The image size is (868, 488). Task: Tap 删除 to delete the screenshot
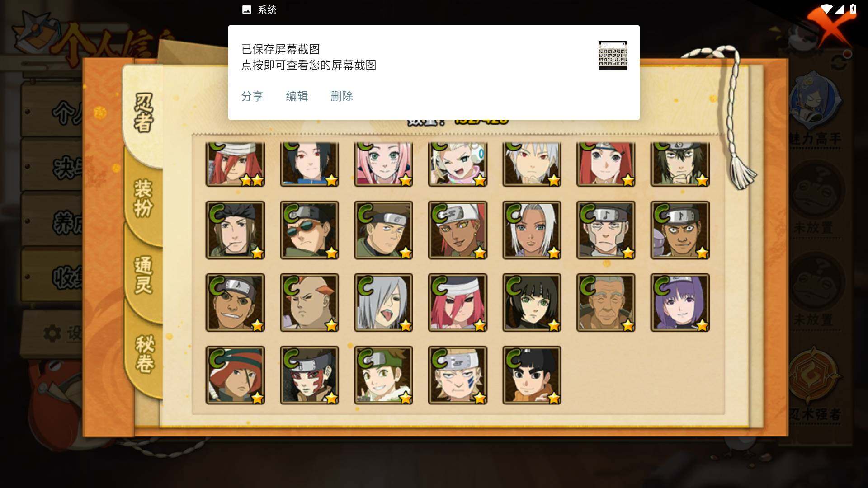(x=342, y=96)
